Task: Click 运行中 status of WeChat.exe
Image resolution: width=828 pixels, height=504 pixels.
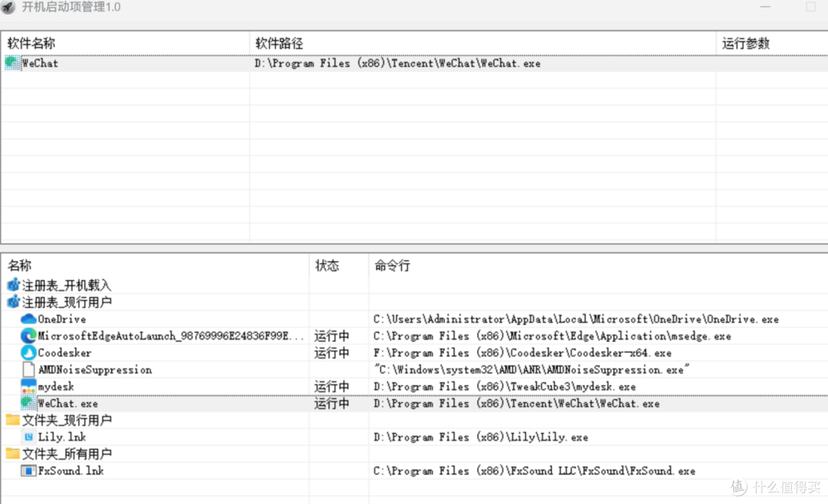Action: click(x=332, y=404)
